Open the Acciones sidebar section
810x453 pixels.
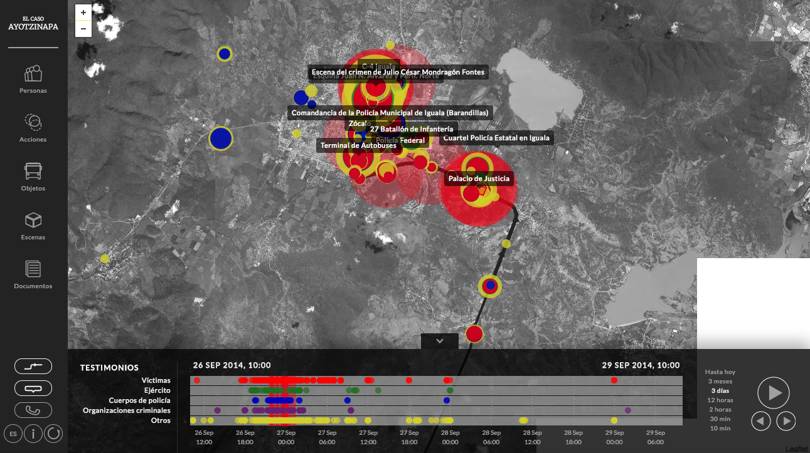(33, 127)
